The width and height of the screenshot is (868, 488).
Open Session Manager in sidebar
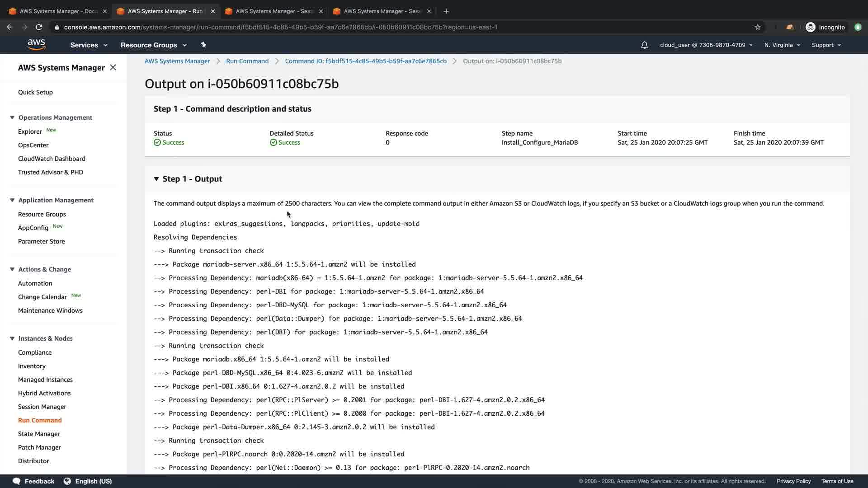click(42, 407)
